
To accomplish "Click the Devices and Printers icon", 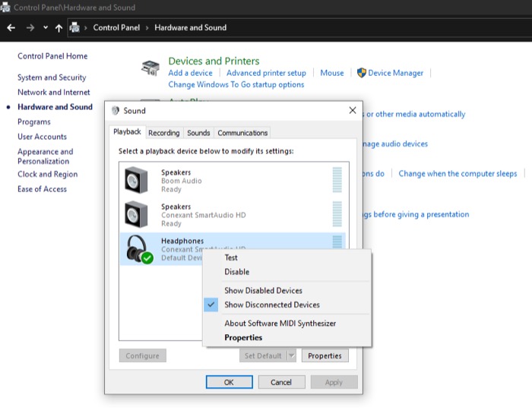I will [x=150, y=68].
